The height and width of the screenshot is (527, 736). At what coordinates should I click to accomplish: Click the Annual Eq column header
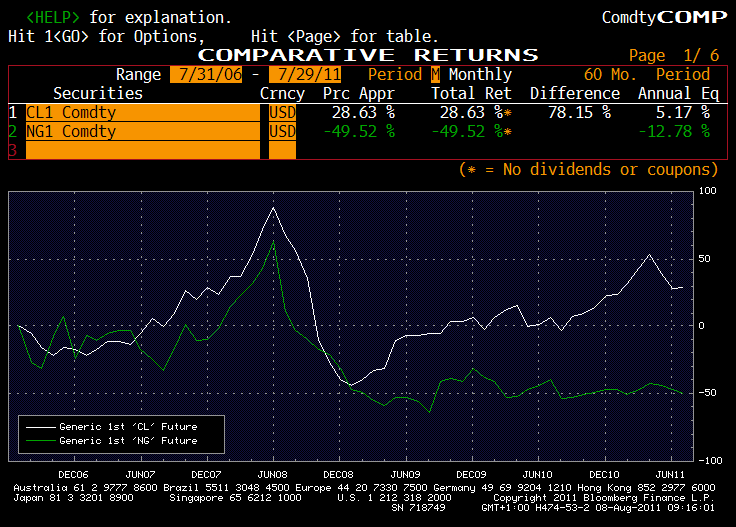[678, 93]
